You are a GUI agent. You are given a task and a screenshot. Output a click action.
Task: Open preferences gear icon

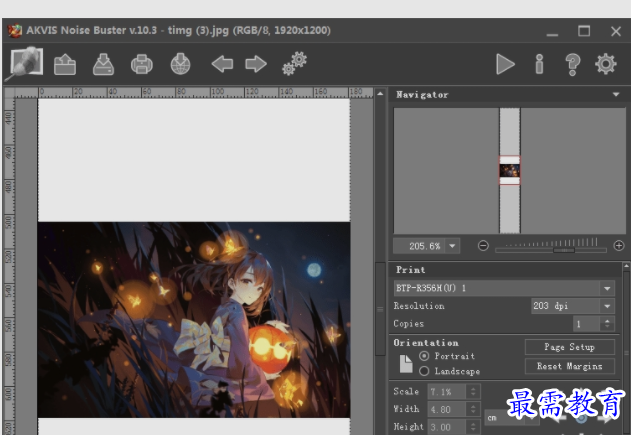pyautogui.click(x=606, y=64)
